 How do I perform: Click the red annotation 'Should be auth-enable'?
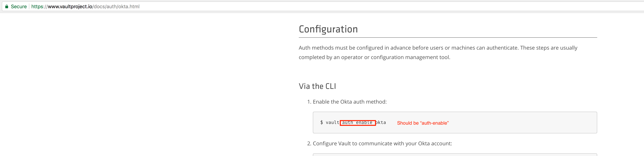click(x=423, y=123)
